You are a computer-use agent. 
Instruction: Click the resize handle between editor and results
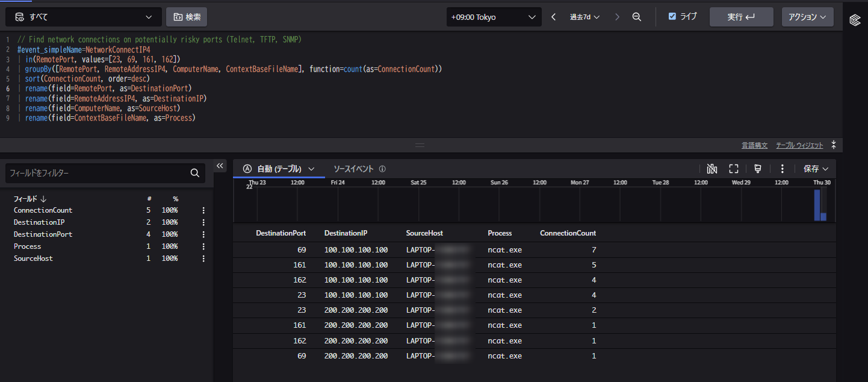(x=420, y=145)
